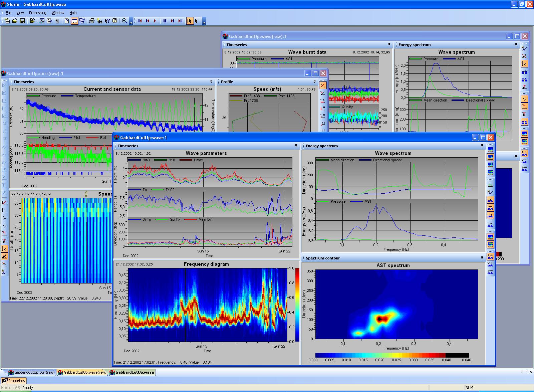Screen dimensions: 534x392
Task: Click the Print icon in main toolbar
Action: pyautogui.click(x=92, y=21)
